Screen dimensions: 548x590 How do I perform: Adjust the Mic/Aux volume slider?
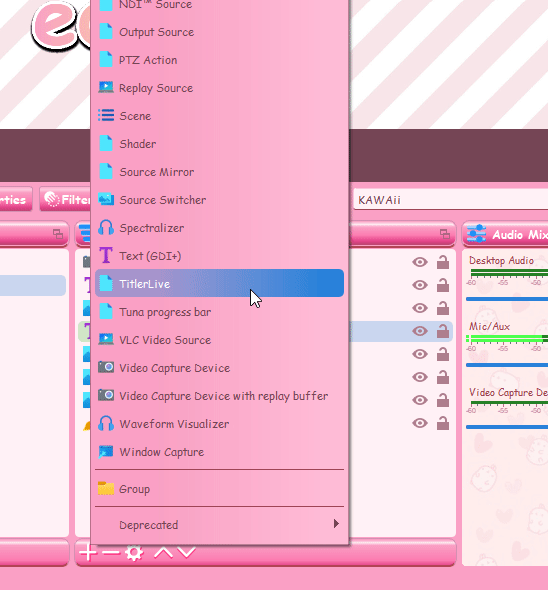[x=507, y=365]
